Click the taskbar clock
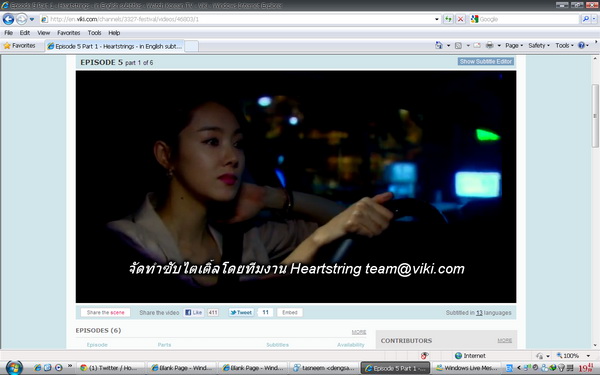 point(585,368)
